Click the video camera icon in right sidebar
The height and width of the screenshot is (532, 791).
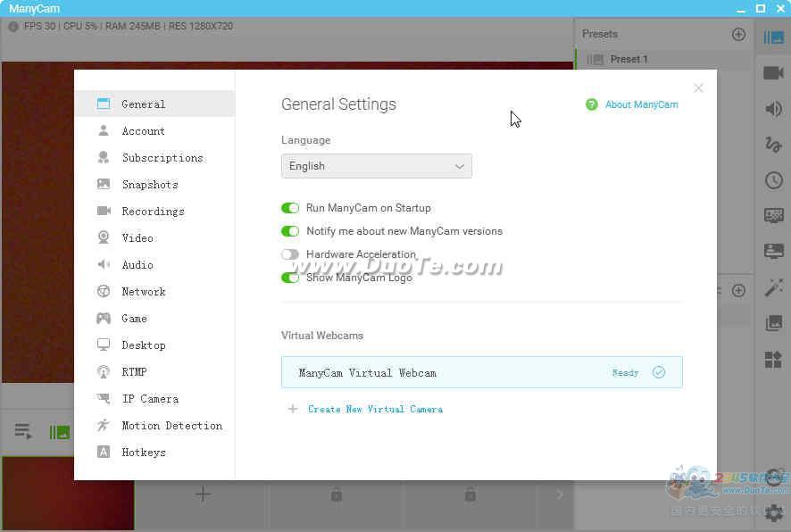773,73
